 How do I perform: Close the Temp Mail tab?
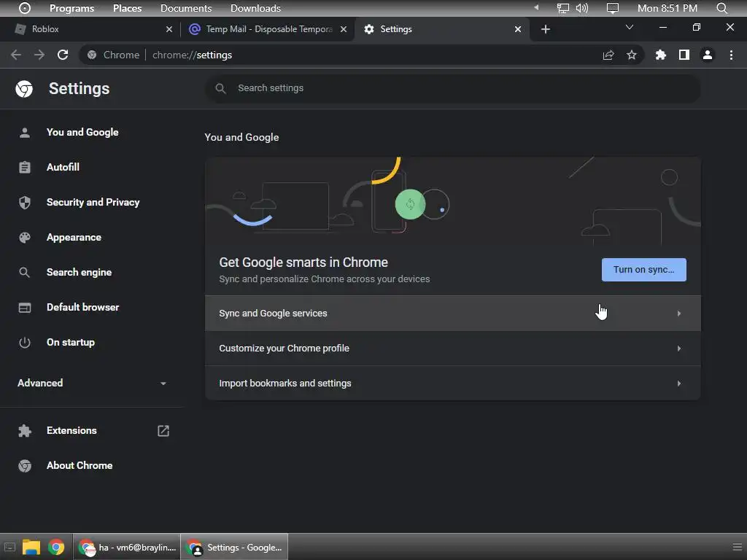coord(344,29)
